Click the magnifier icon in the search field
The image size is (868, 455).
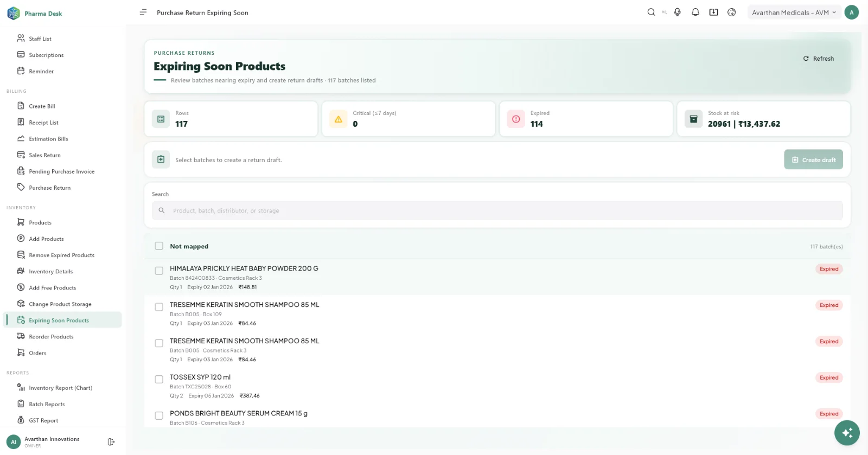pos(162,210)
